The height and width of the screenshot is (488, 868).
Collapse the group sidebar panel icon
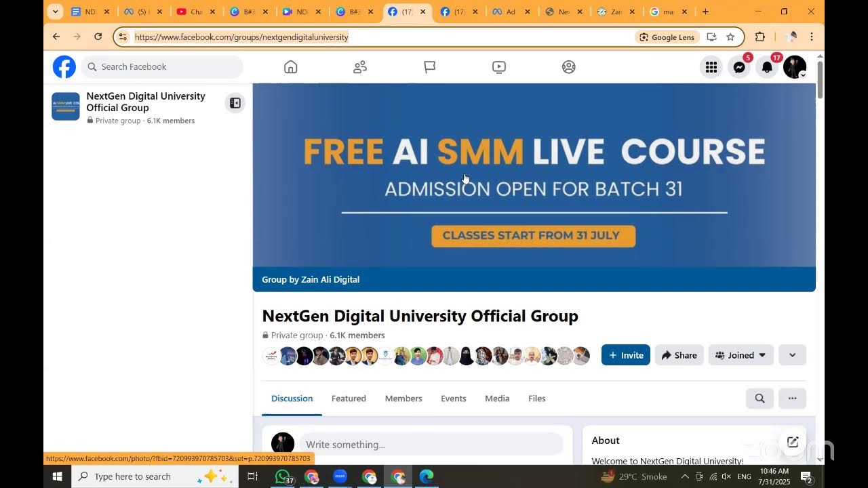coord(235,103)
